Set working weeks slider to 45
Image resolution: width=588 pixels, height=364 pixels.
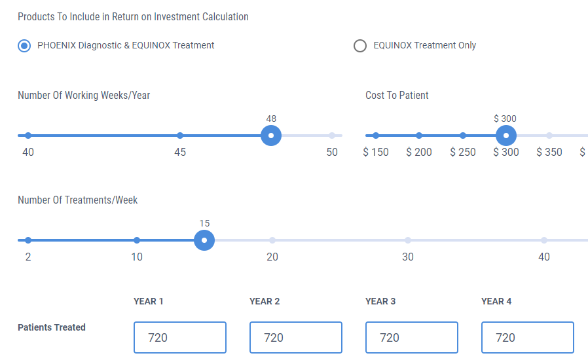point(180,136)
